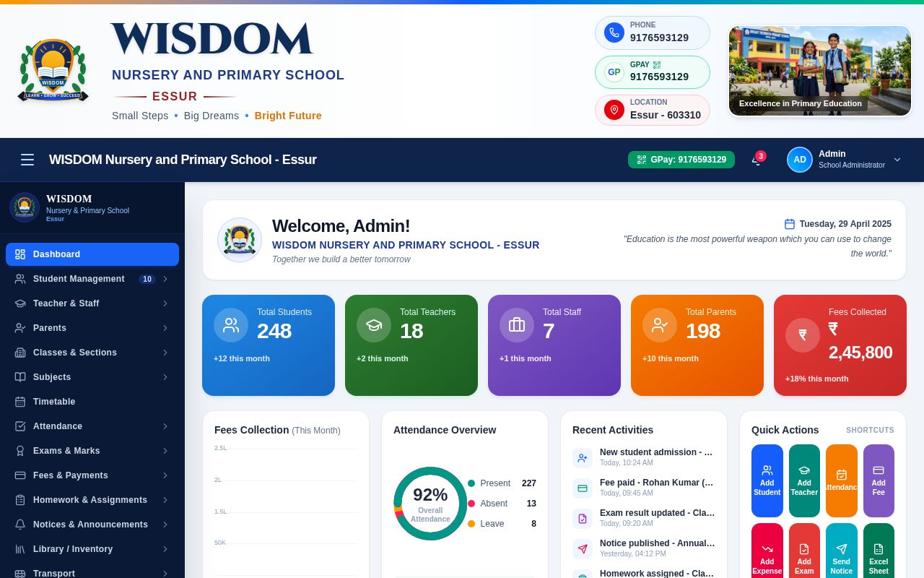This screenshot has height=578, width=924.
Task: Click the calendar icon beside the date
Action: (x=790, y=224)
